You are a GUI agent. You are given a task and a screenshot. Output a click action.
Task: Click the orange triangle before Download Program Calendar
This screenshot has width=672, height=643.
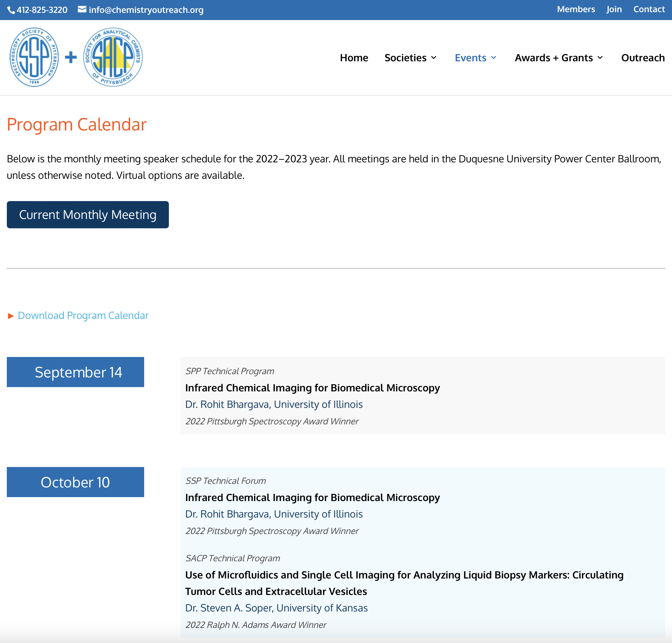[11, 316]
